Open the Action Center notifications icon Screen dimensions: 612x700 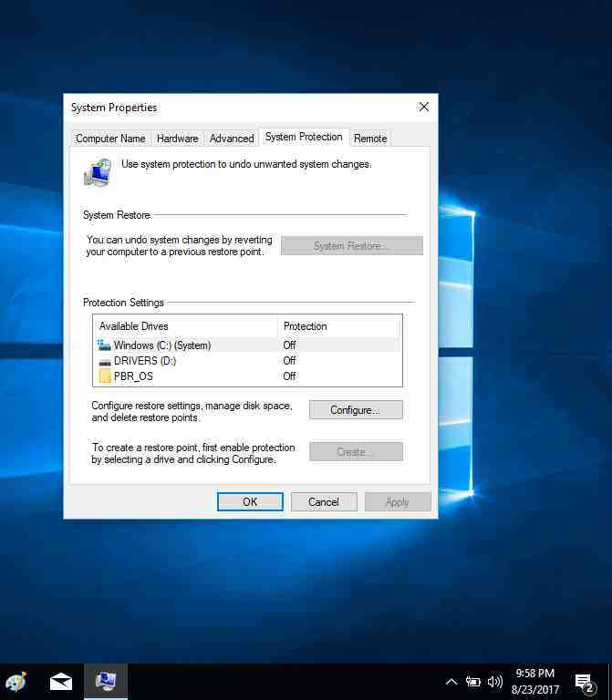(585, 682)
